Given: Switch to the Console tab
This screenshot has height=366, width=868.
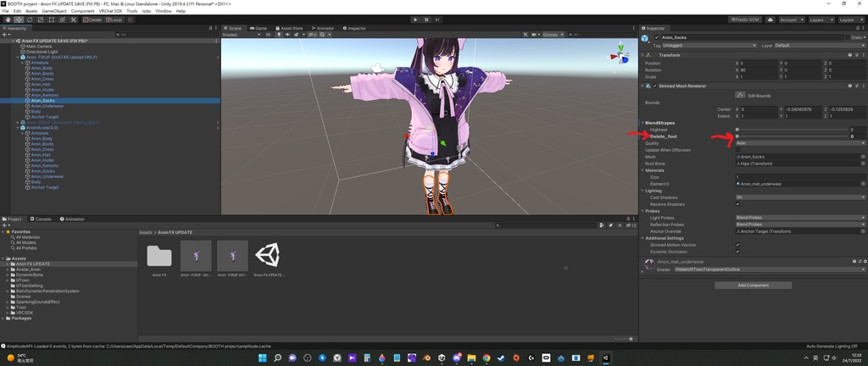Looking at the screenshot, I should coord(41,219).
